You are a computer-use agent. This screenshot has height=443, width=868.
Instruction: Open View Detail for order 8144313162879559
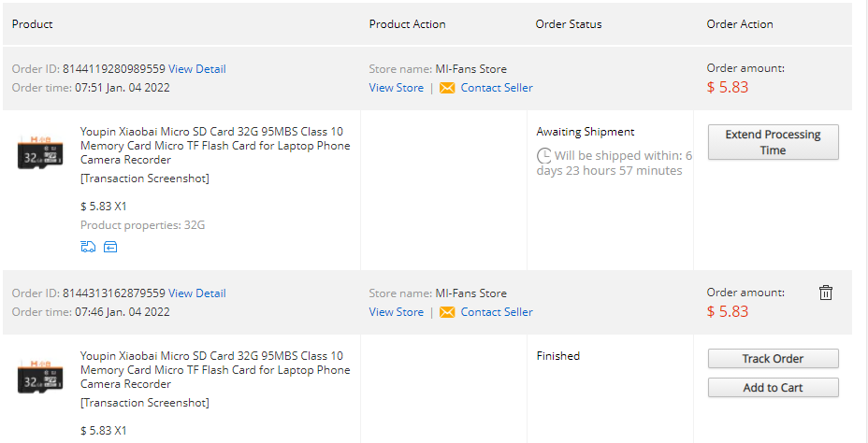pos(197,293)
